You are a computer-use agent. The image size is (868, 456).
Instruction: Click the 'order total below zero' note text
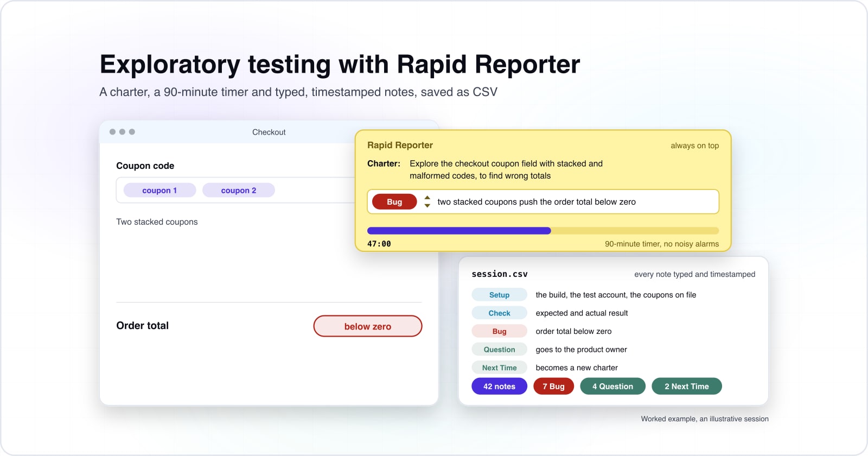click(x=573, y=331)
